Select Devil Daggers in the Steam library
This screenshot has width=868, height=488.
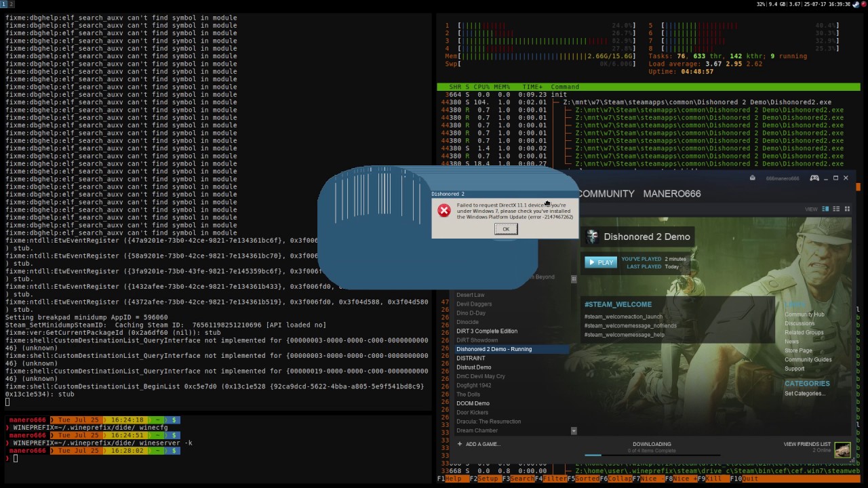(474, 304)
